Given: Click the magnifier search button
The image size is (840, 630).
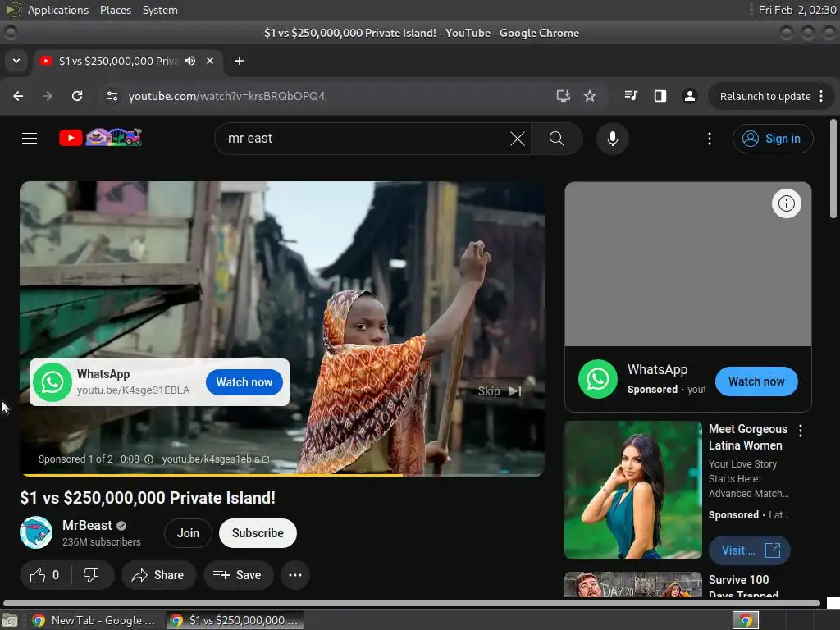Looking at the screenshot, I should point(557,139).
